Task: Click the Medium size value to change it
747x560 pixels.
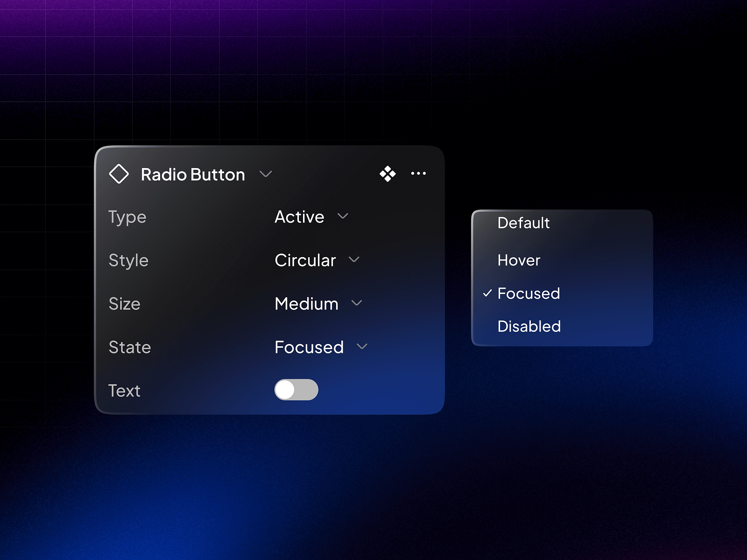Action: [306, 303]
